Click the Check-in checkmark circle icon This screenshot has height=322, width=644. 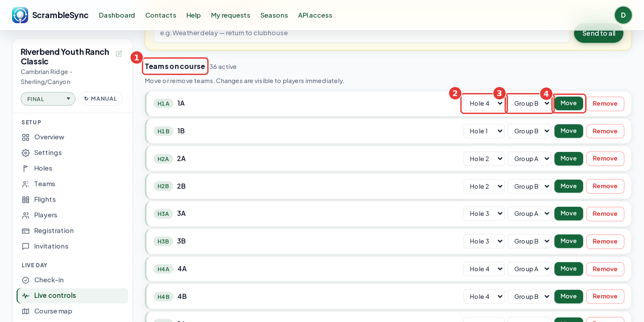click(26, 280)
